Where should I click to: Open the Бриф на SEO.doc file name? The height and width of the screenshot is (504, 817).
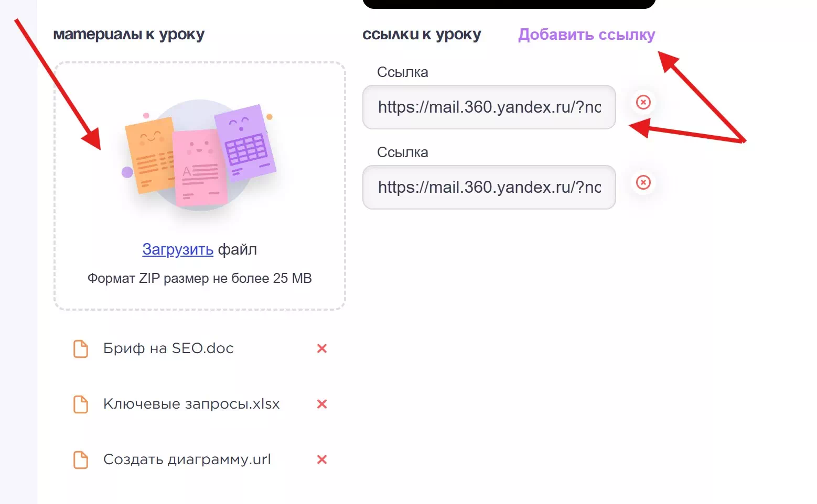pos(168,348)
